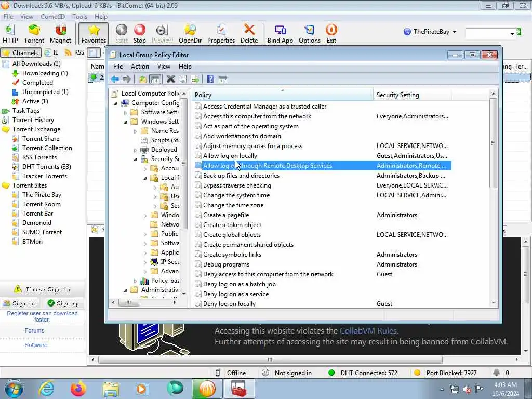Click the Sign up button in BitComet
532x399 pixels.
click(63, 303)
